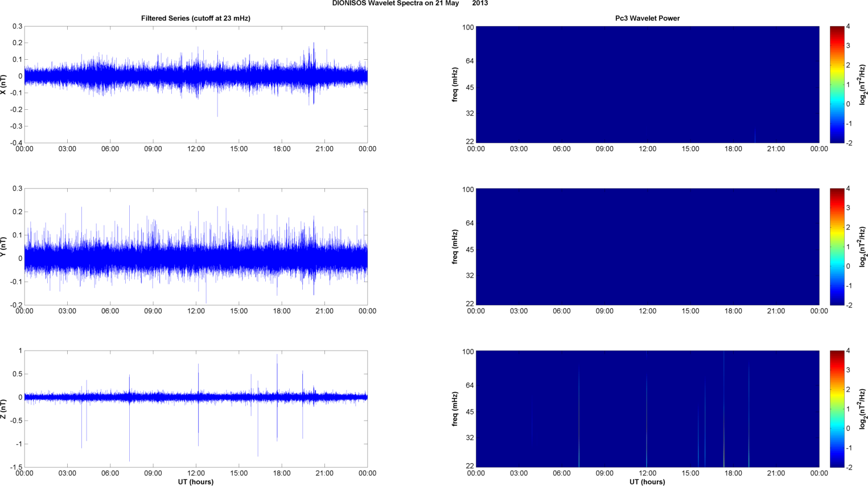The width and height of the screenshot is (868, 486).
Task: Click the log2(nT²/Hz) label of top colorbar
Action: tap(863, 85)
